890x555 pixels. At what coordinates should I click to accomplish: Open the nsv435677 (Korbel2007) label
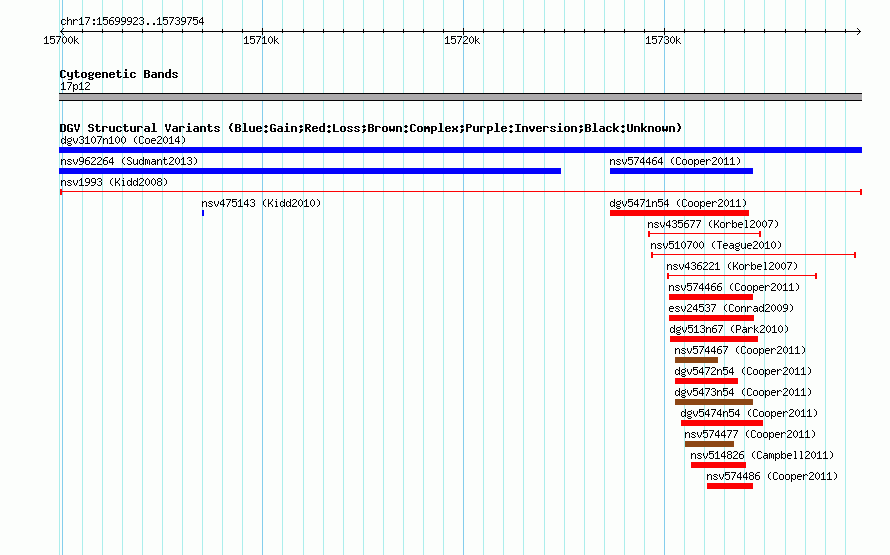[x=713, y=224]
